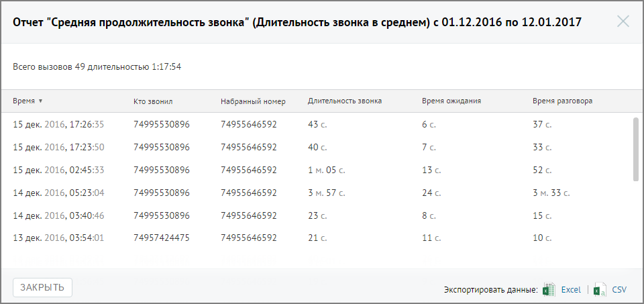Click the vertical scrollbar thumb
Image resolution: width=644 pixels, height=304 pixels.
pos(635,149)
